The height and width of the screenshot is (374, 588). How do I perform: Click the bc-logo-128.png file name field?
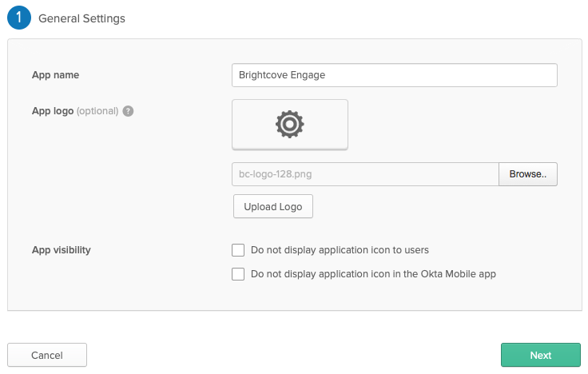[365, 174]
